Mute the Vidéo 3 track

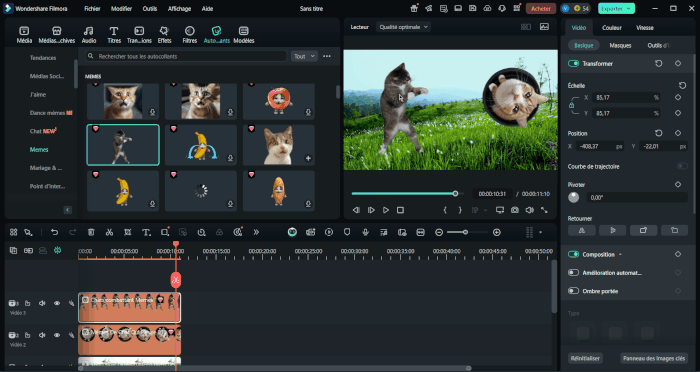point(42,303)
